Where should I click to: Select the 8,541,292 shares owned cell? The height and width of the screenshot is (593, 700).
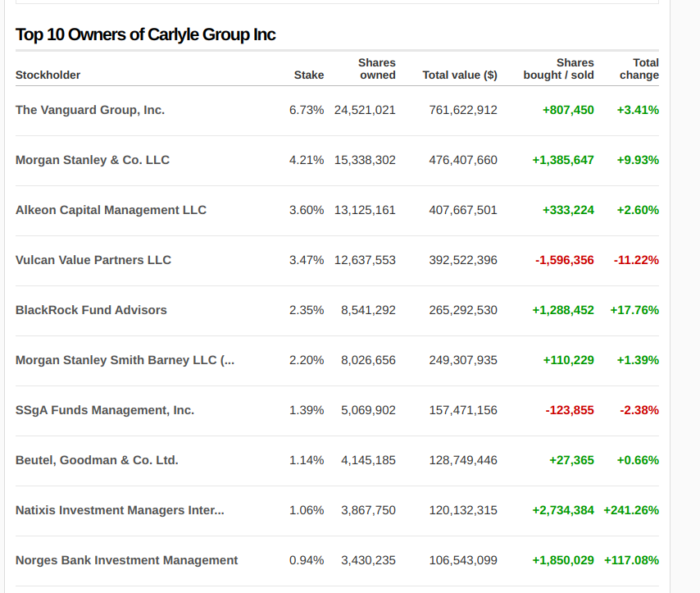click(x=368, y=310)
